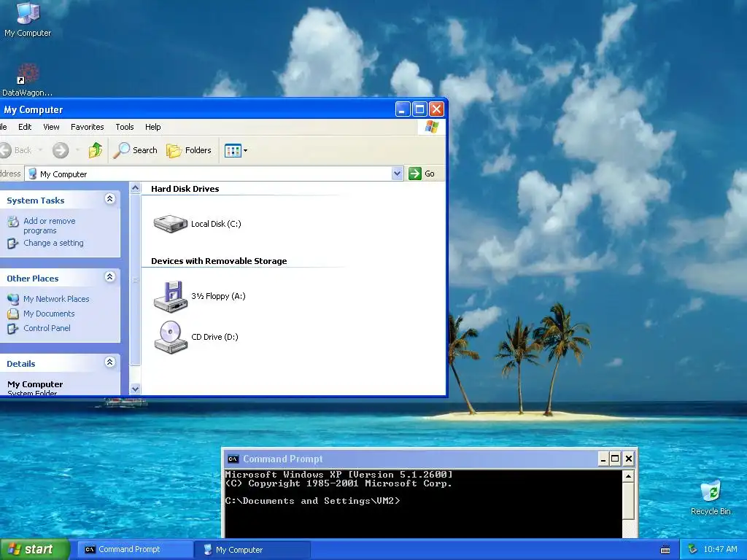Click the sidebar scroll down arrow
Screen dimensions: 747x560
coord(135,389)
